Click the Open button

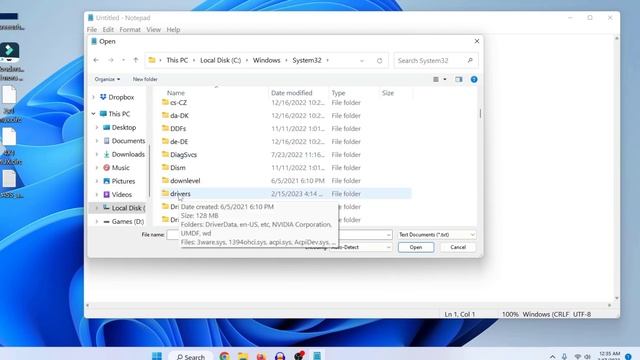(x=416, y=247)
